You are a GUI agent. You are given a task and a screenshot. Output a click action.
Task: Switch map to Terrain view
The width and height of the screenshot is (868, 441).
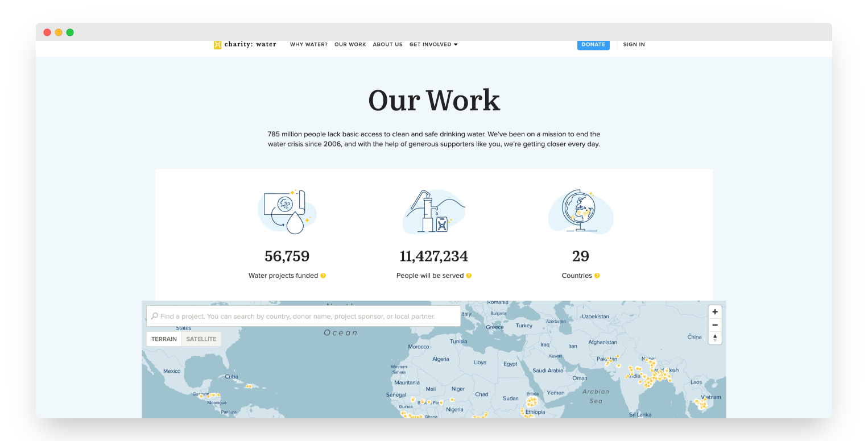pos(164,339)
